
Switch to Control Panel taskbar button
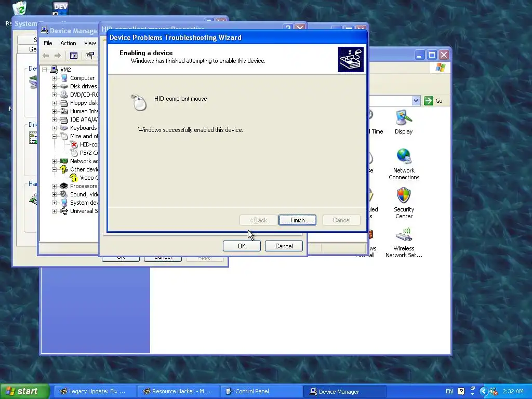(x=261, y=392)
